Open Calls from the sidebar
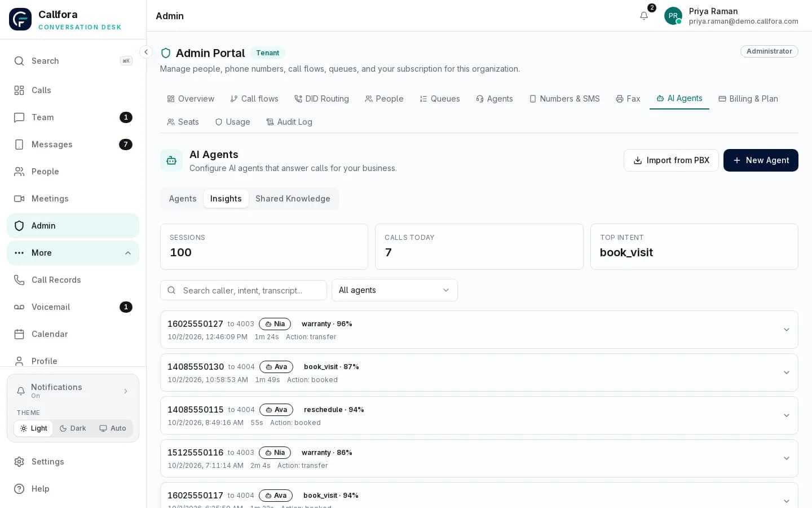This screenshot has height=508, width=812. click(73, 90)
